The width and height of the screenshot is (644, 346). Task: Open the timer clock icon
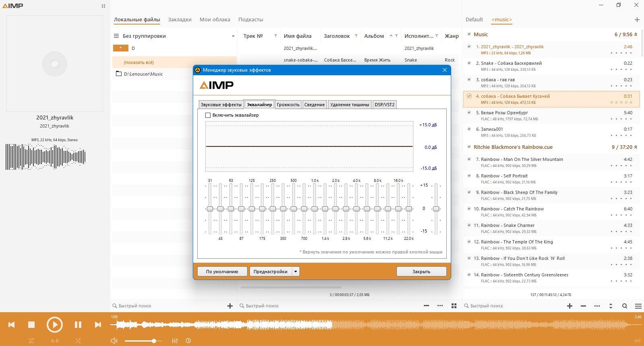click(x=188, y=341)
